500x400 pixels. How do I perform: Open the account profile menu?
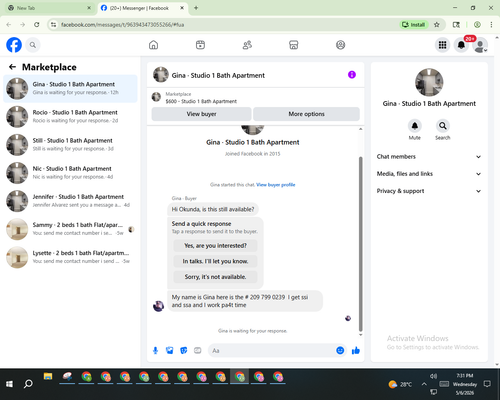480,45
